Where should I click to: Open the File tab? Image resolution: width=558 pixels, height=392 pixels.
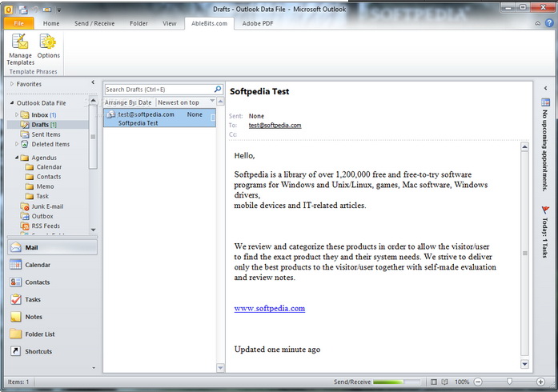[x=18, y=23]
